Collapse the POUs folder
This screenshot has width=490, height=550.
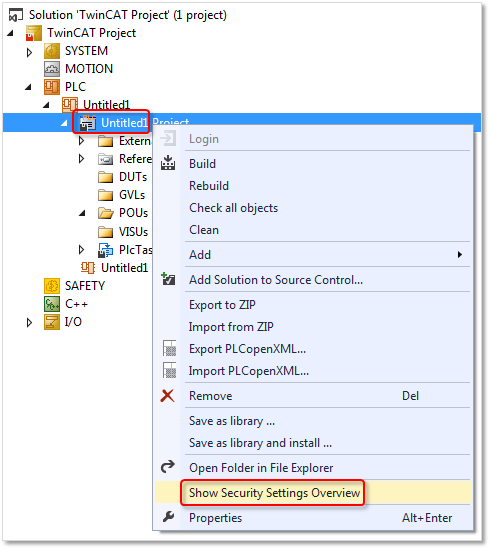click(x=82, y=213)
